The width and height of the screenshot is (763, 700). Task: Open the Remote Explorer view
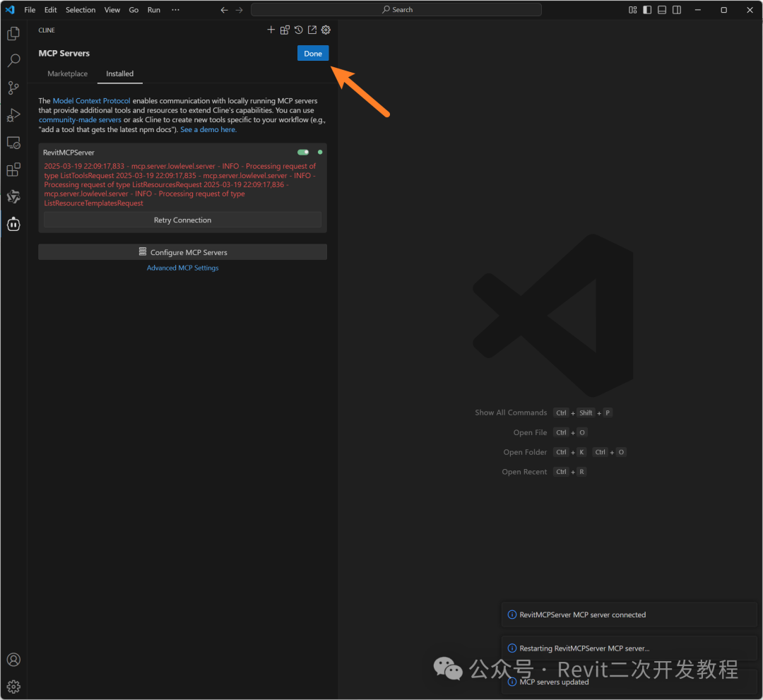pos(13,143)
